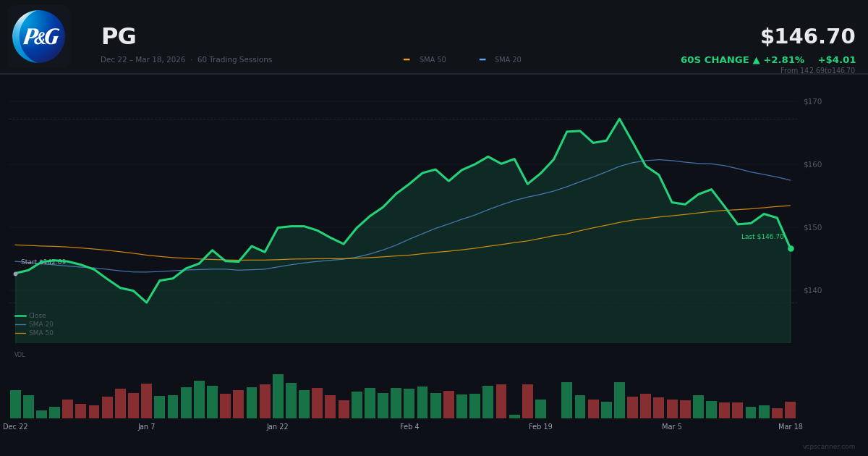Click the SMA 50 legend entry in chart
868x456 pixels.
pos(34,333)
